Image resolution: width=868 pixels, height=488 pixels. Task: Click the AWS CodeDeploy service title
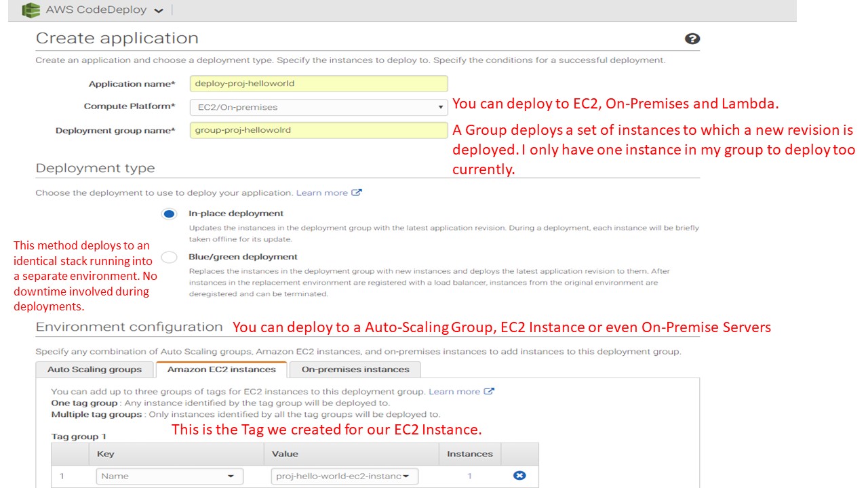[x=96, y=10]
